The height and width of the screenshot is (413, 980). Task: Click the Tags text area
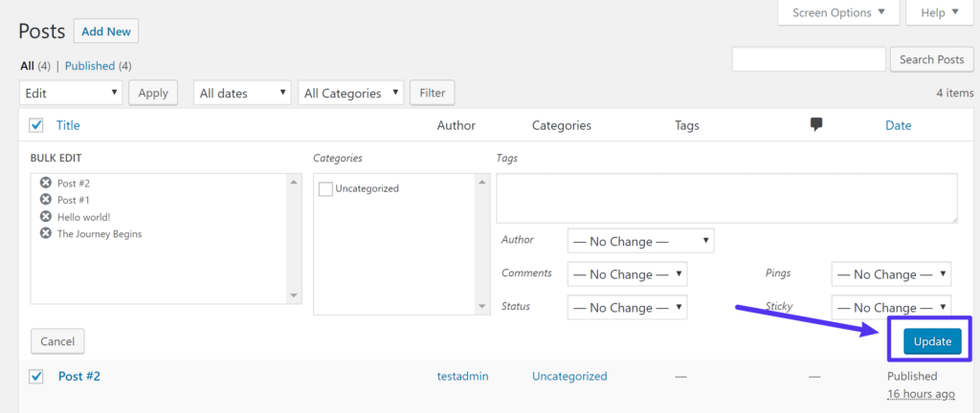click(x=726, y=198)
